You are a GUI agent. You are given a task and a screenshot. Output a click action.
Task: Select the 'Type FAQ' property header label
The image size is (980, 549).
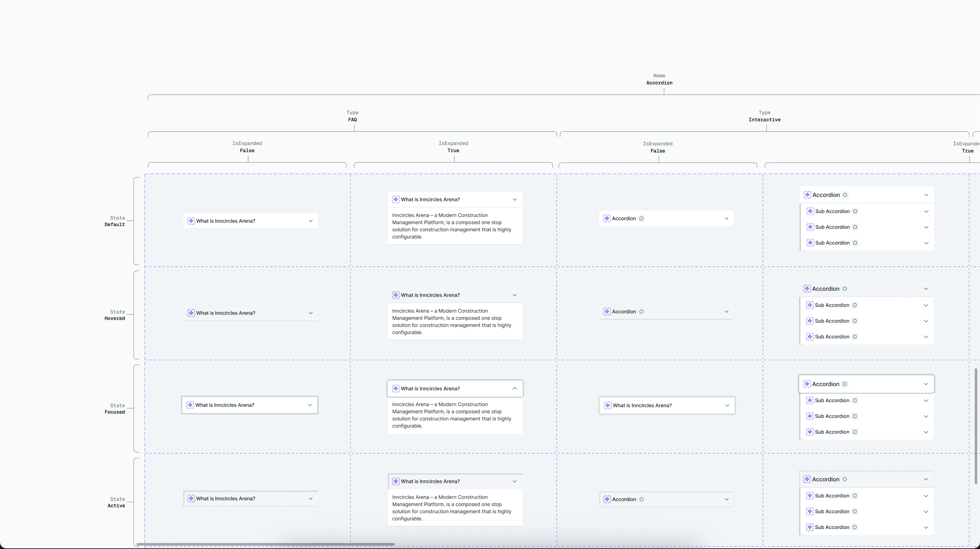click(x=352, y=116)
